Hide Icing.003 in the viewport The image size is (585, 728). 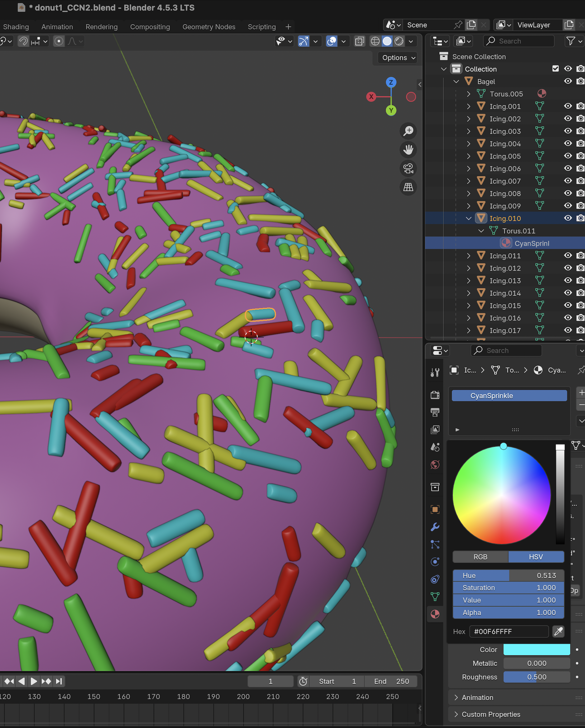[x=567, y=131]
